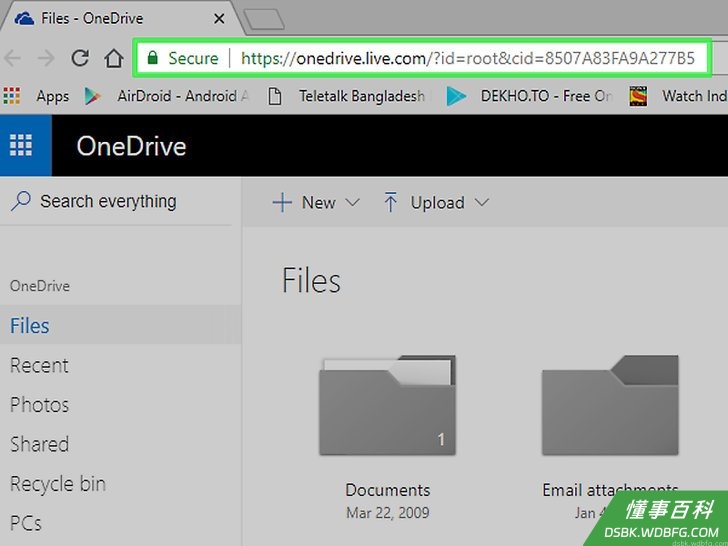Click the Mar 22, 2009 date

coord(388,513)
